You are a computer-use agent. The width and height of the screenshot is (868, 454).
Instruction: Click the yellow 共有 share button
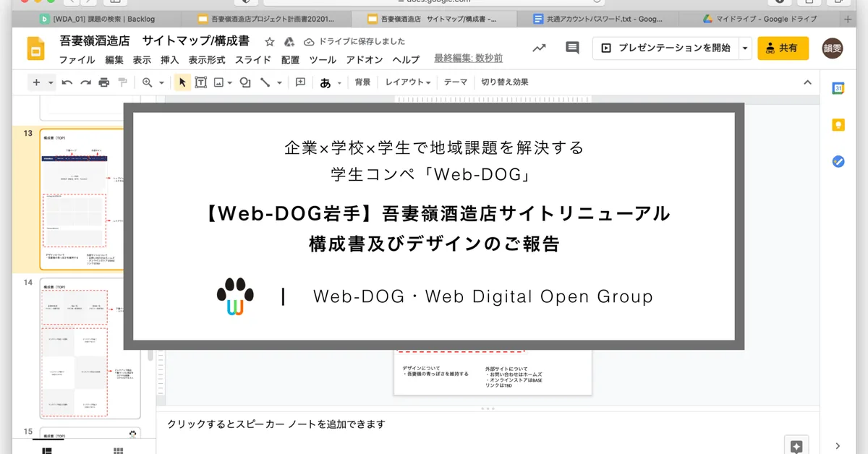(x=783, y=48)
